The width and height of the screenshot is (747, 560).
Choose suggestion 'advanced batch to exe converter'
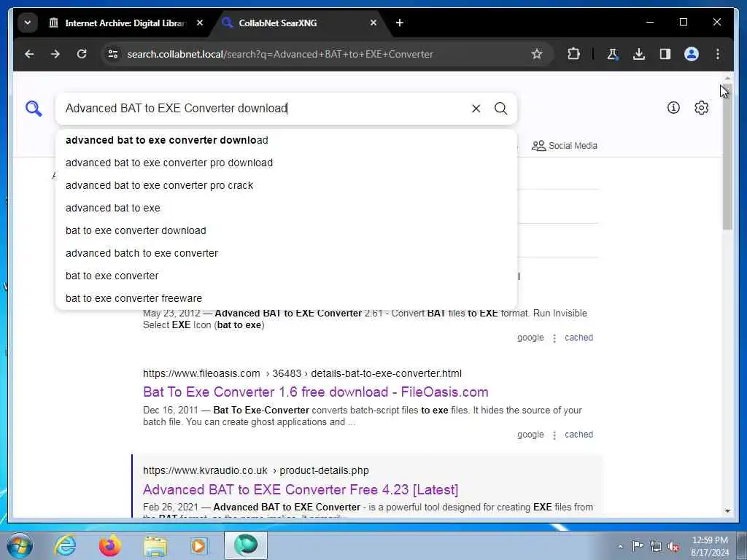tap(286, 253)
